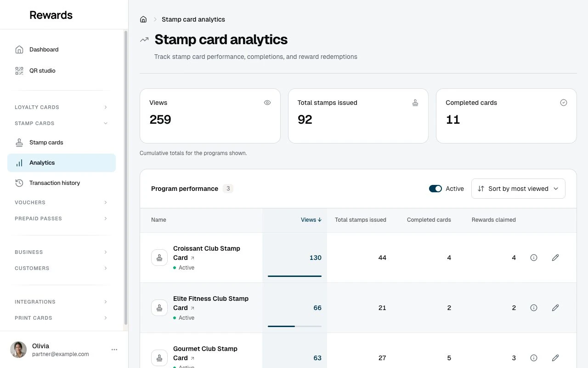Screen dimensions: 588x368
Task: Click the home breadcrumb icon
Action: point(143,19)
